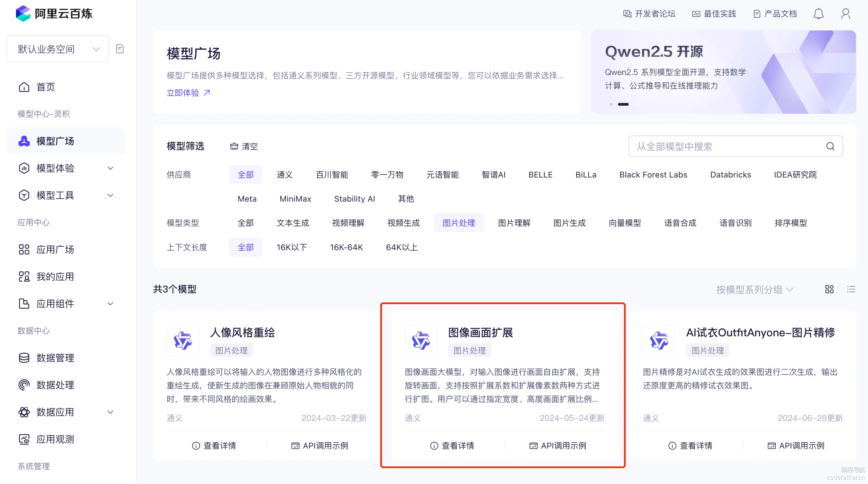Filter supplier by Black Forest Labs
Screen dimensions: 868x484
point(653,175)
